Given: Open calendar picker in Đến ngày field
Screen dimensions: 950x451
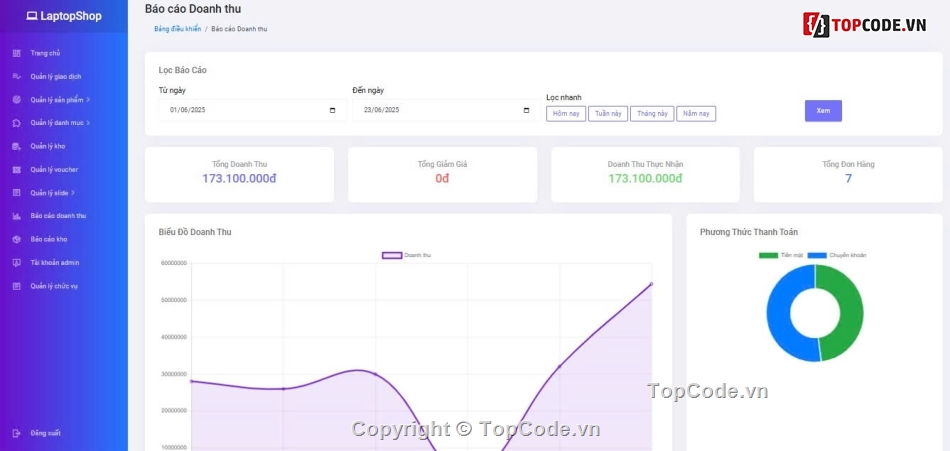Looking at the screenshot, I should 526,110.
